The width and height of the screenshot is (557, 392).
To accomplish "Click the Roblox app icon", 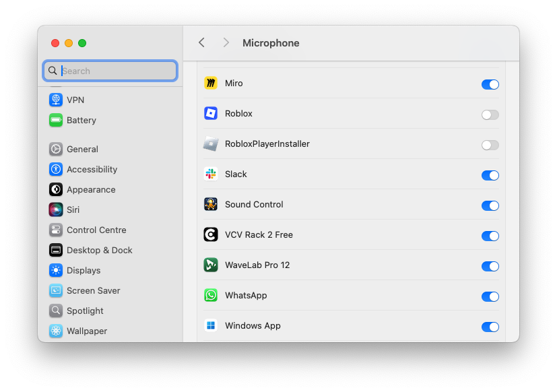I will coord(211,114).
